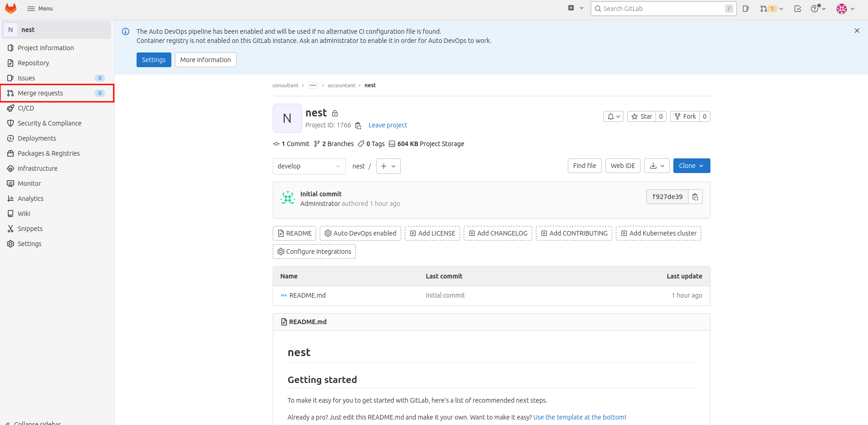
Task: Open the download source code dropdown
Action: (657, 166)
